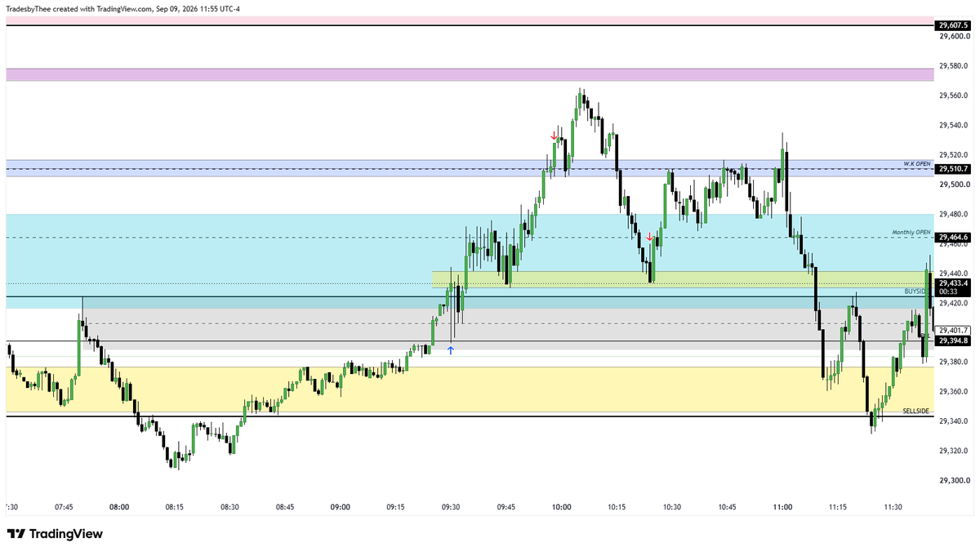Click 29,420.0 on the price axis
This screenshot has width=980, height=552.
tap(954, 303)
